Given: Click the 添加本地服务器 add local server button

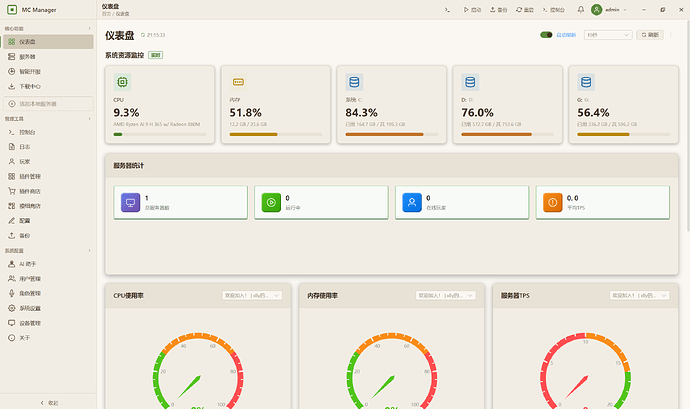Looking at the screenshot, I should point(48,104).
